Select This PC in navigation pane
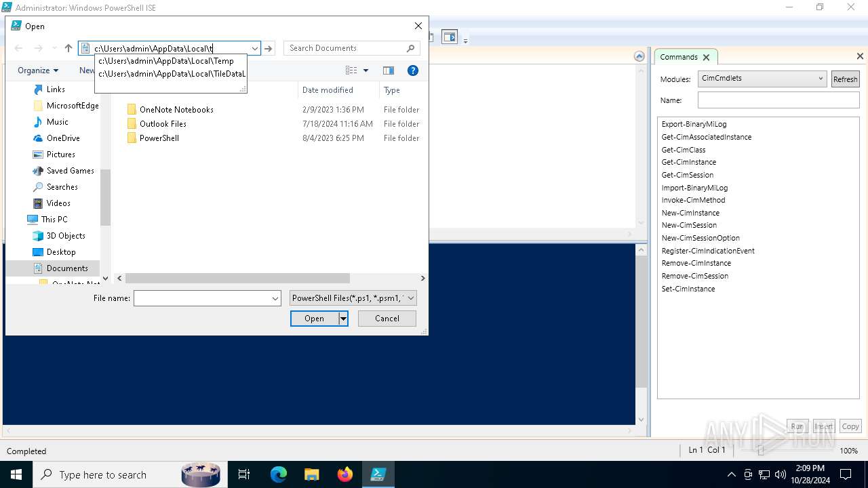Image resolution: width=868 pixels, height=488 pixels. 54,220
